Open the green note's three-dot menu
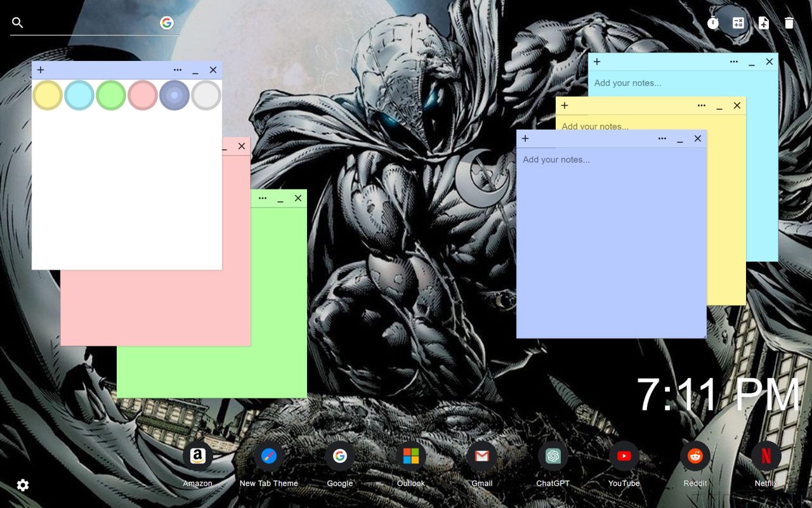This screenshot has width=812, height=508. [263, 198]
